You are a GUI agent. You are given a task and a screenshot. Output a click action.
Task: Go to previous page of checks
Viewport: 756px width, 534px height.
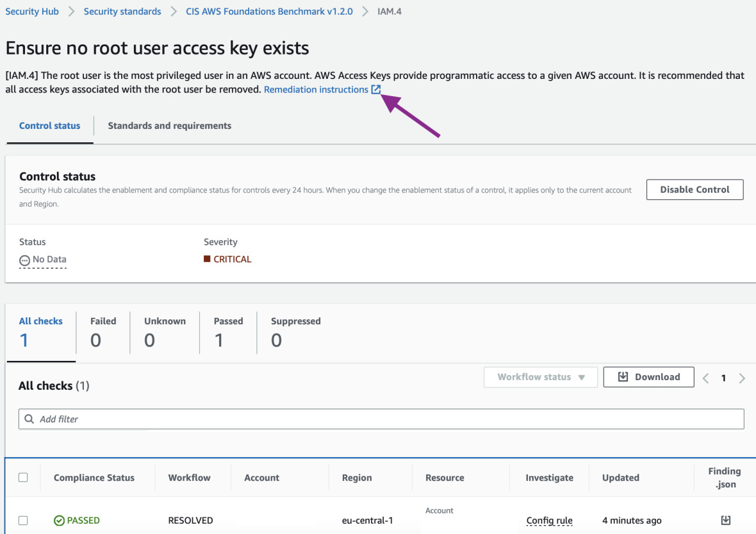pyautogui.click(x=705, y=378)
